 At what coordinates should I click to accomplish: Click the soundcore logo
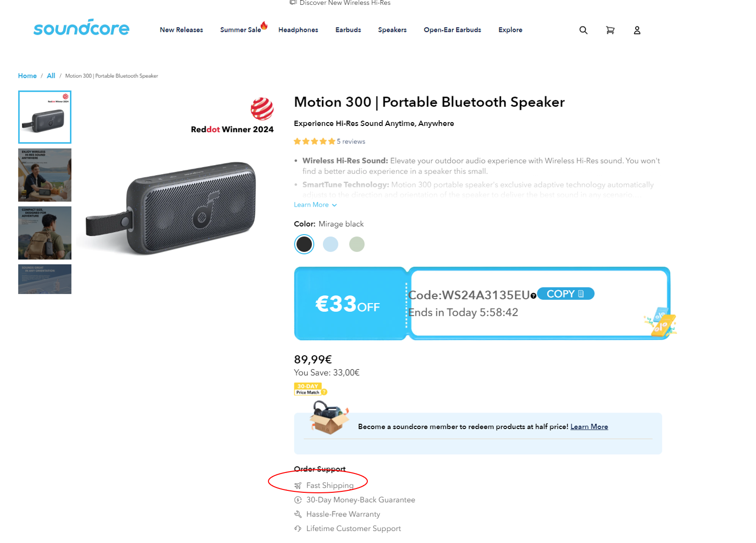click(81, 28)
